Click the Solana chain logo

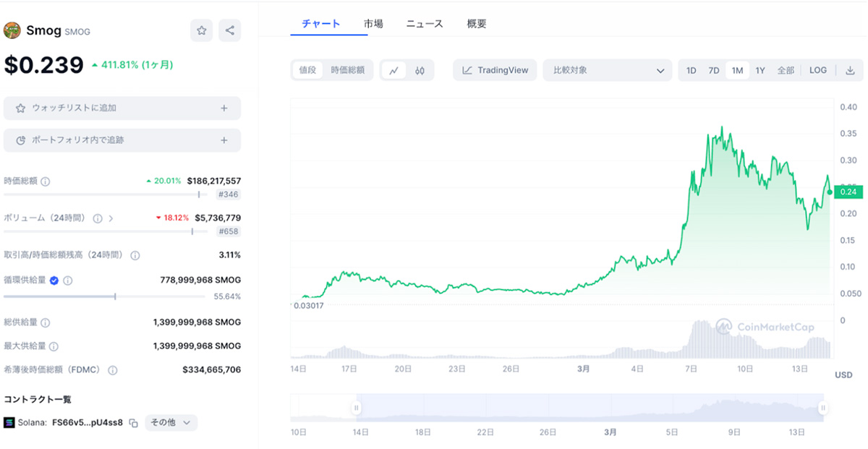pos(9,422)
